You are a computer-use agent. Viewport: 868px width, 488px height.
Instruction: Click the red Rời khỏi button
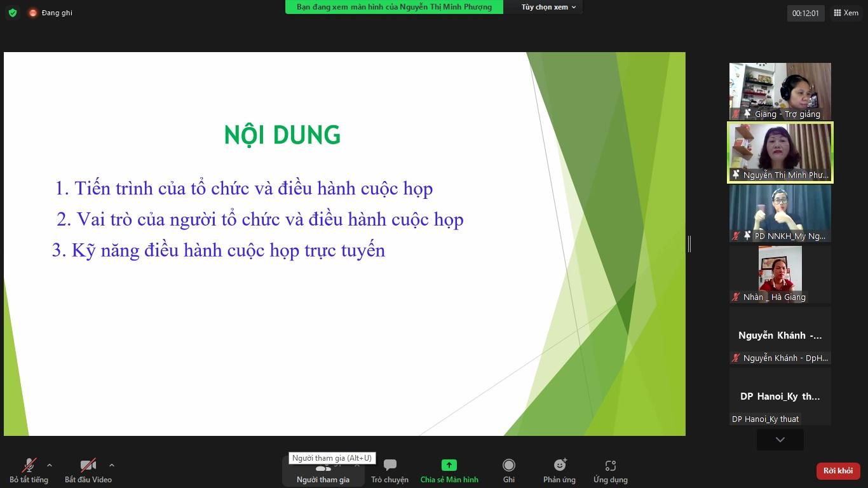click(x=838, y=471)
